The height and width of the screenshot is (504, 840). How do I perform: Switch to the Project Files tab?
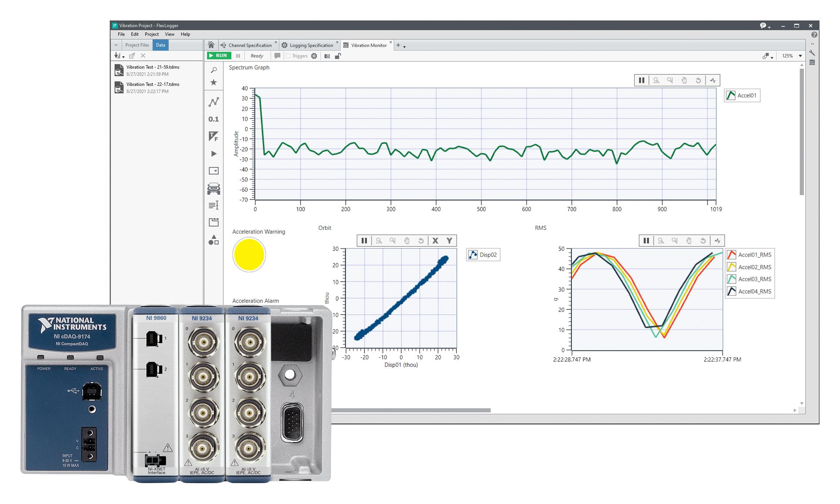pyautogui.click(x=137, y=45)
